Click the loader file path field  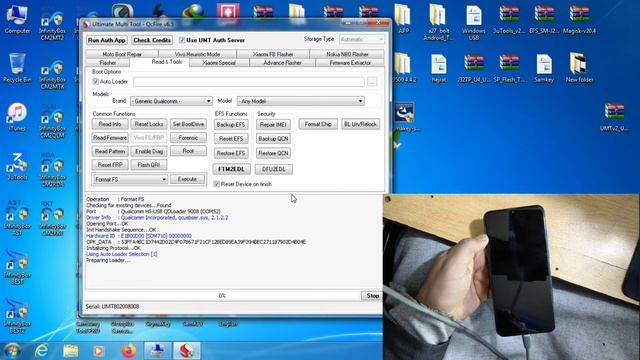coord(249,82)
